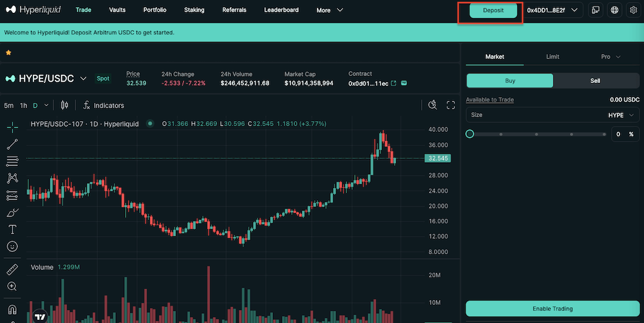Open the settings gear icon
This screenshot has height=323, width=644.
coord(633,10)
